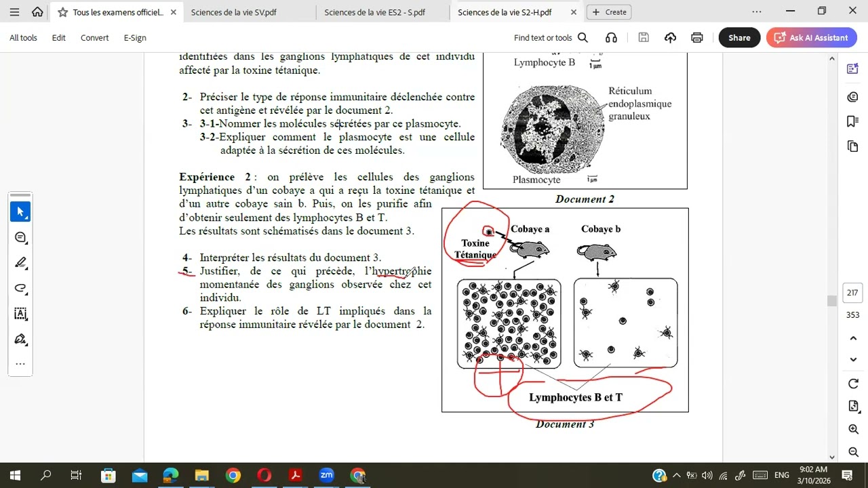Open Mail app from taskbar
Viewport: 868px width, 488px height.
coord(140,475)
